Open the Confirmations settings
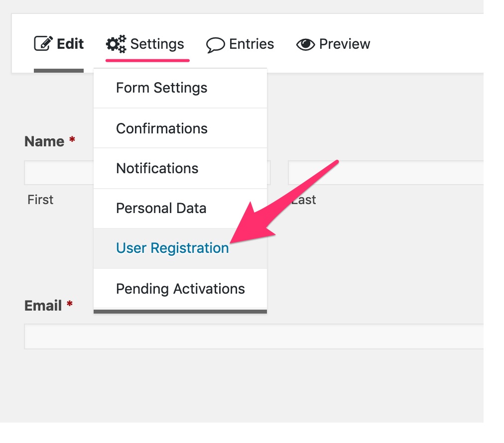Viewport: 504px width, 443px height. [161, 128]
